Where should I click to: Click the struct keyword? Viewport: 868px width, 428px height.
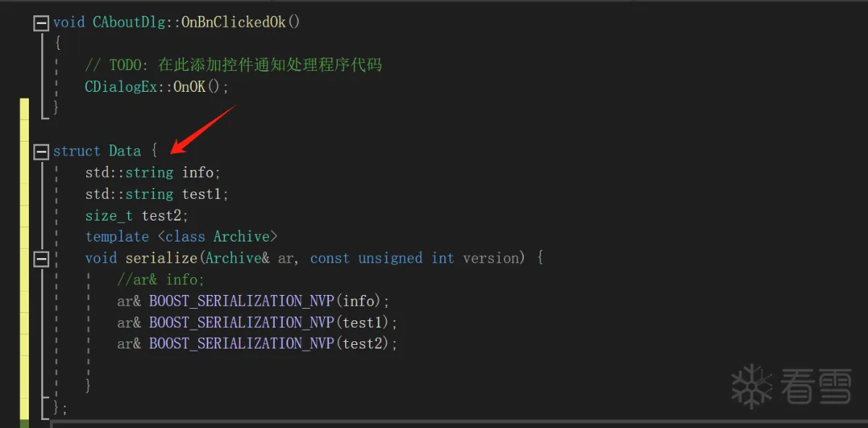[x=77, y=151]
